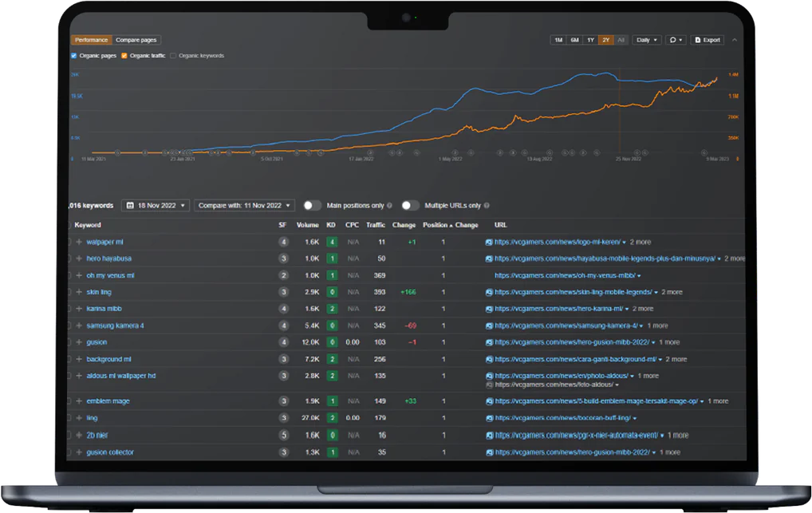Open the gusion collector keyword link

[x=110, y=452]
